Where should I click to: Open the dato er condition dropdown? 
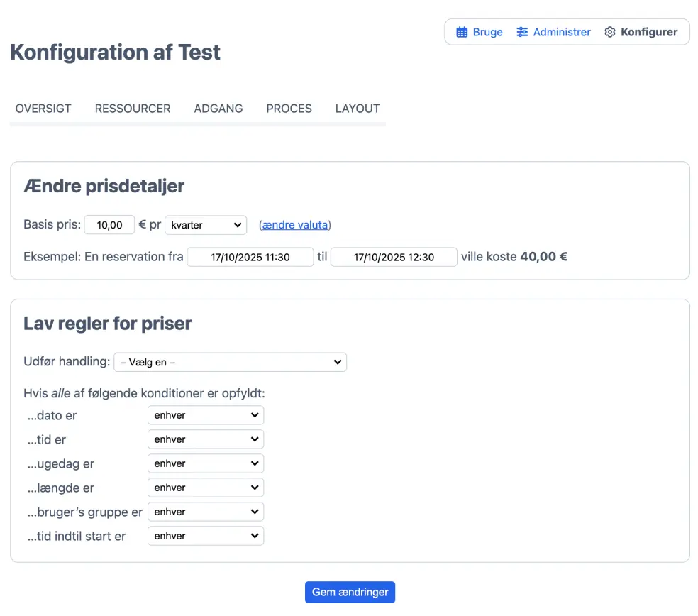pyautogui.click(x=206, y=415)
